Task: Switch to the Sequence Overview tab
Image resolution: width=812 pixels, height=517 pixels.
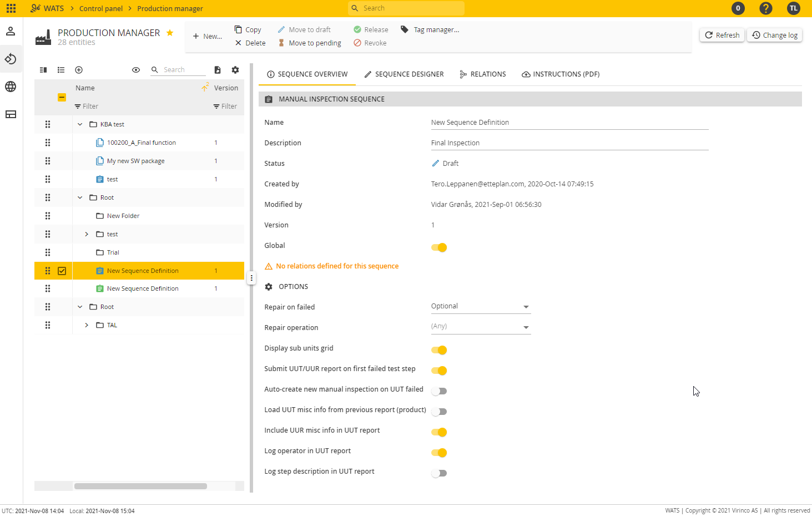Action: coord(307,74)
